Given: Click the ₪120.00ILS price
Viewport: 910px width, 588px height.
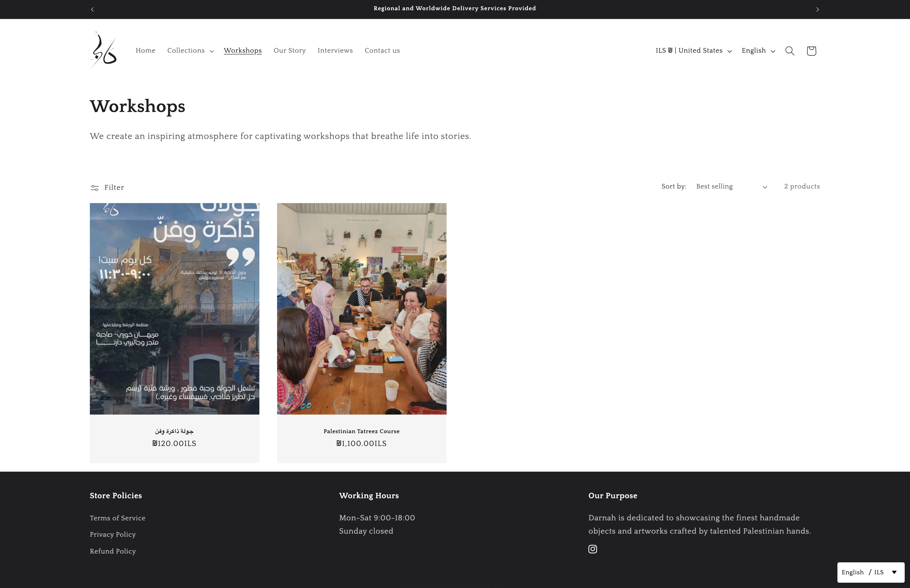Looking at the screenshot, I should click(174, 443).
